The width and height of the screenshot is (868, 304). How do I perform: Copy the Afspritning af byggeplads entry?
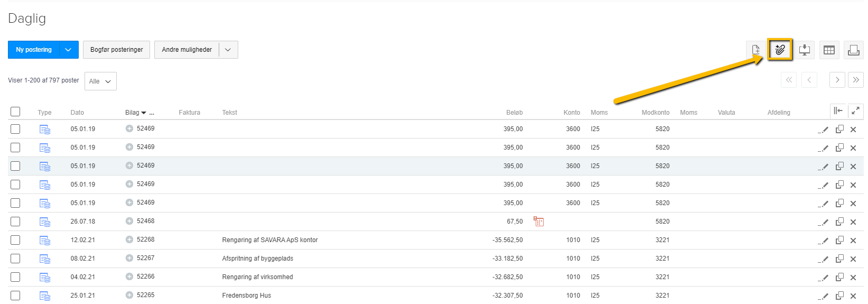click(x=839, y=259)
